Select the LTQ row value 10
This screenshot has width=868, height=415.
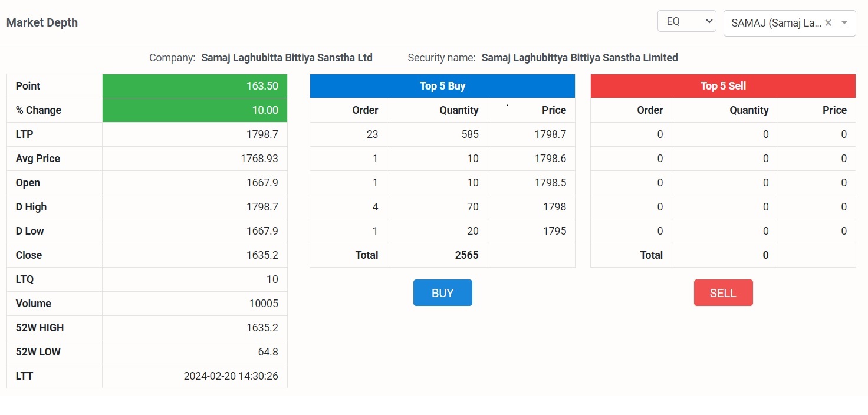pyautogui.click(x=272, y=279)
